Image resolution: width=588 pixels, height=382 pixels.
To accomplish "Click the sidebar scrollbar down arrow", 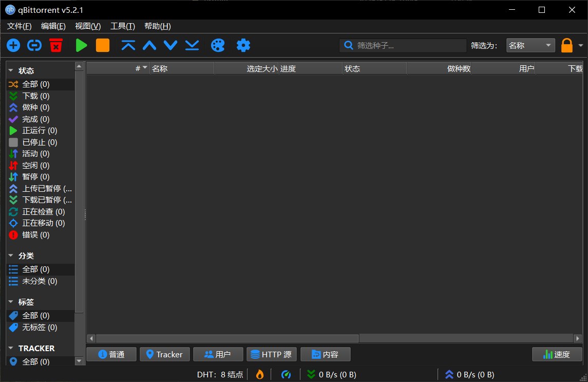I will coord(79,361).
